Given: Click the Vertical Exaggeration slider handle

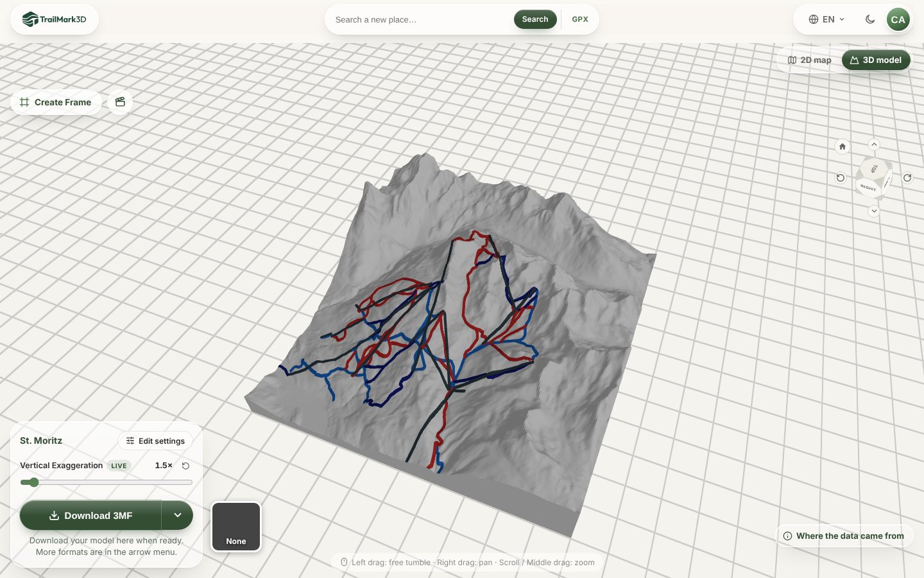Looking at the screenshot, I should 33,482.
